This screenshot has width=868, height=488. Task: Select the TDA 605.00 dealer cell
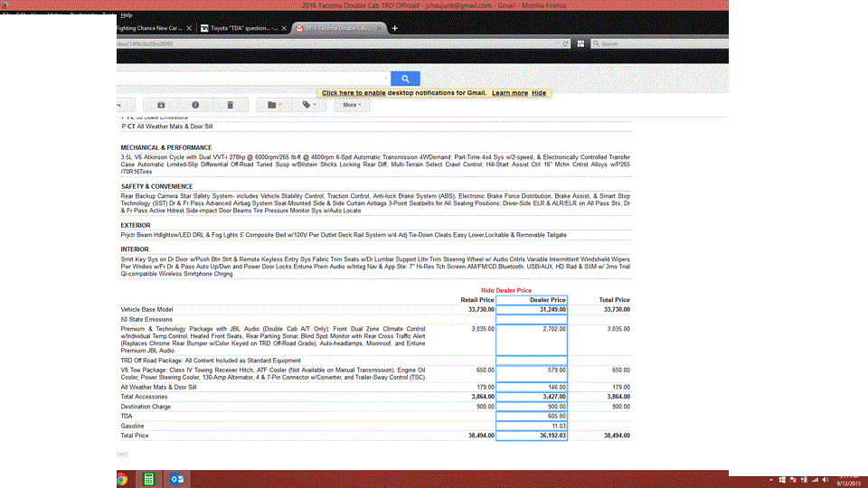[x=532, y=416]
